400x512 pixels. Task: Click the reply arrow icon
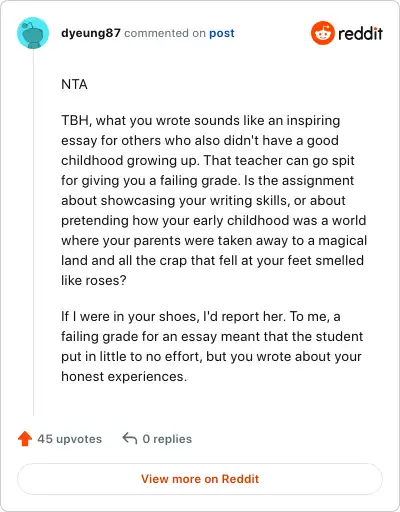130,438
